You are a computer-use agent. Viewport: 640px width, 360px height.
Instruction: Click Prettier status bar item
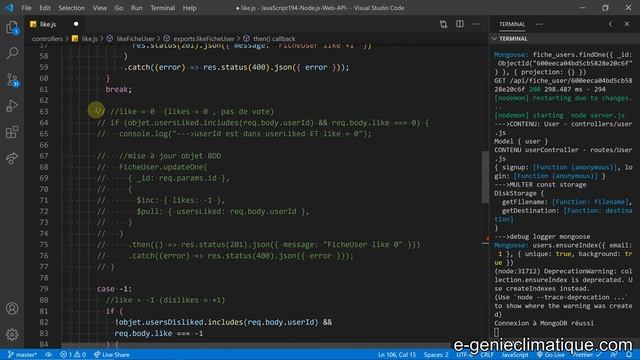(x=587, y=355)
